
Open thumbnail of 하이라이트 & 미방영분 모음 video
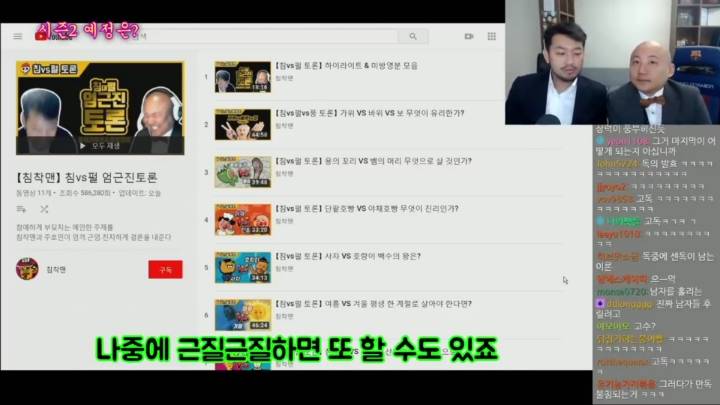point(242,77)
